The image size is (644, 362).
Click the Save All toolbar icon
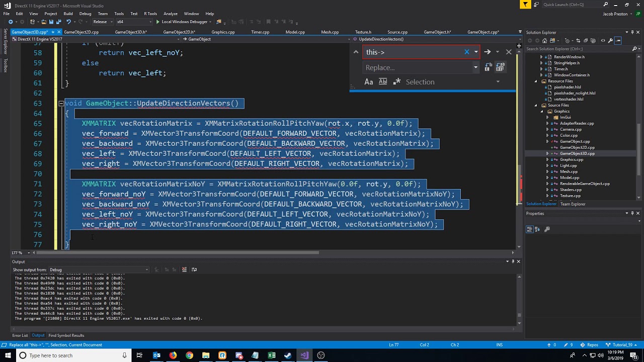[x=59, y=22]
